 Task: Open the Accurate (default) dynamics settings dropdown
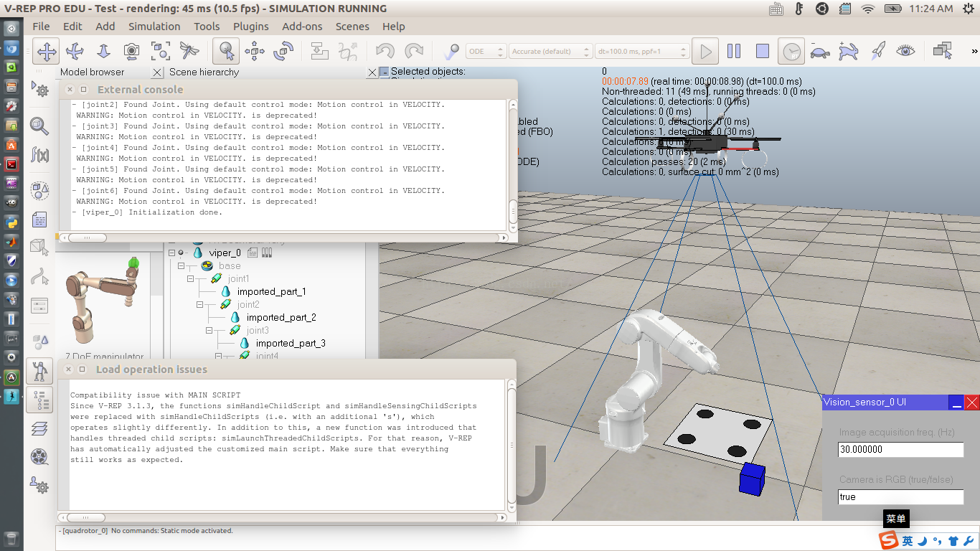(x=550, y=52)
